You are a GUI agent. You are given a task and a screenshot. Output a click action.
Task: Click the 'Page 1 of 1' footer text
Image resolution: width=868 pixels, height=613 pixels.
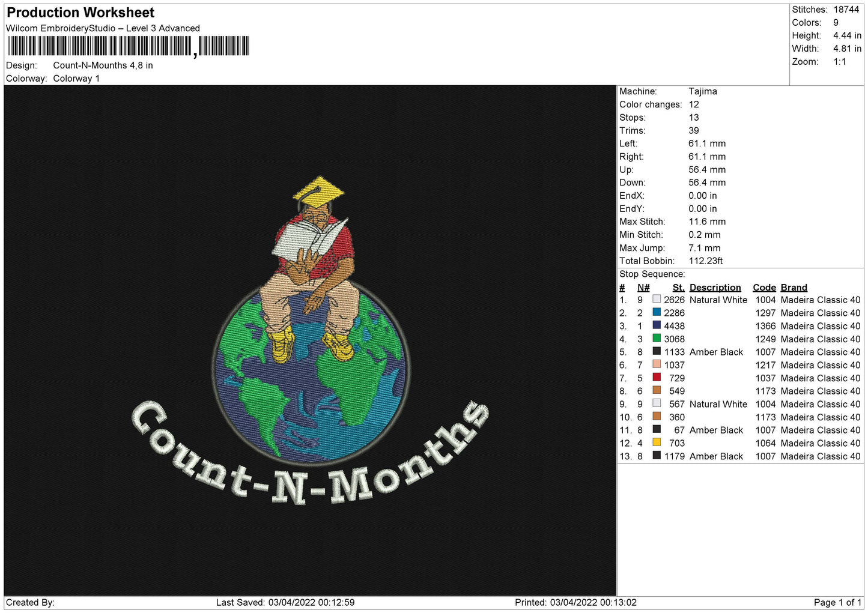[837, 602]
